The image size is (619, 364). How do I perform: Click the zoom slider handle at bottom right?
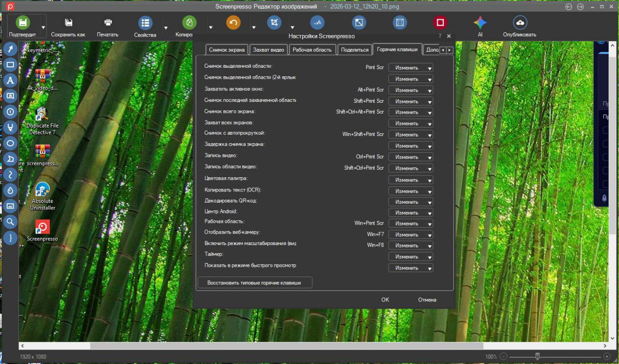(537, 356)
